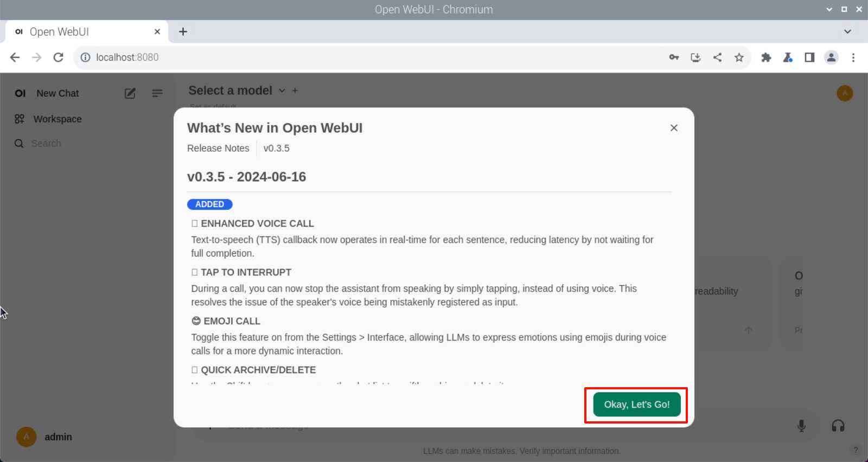Close the Open WebUI tab

coord(157,31)
